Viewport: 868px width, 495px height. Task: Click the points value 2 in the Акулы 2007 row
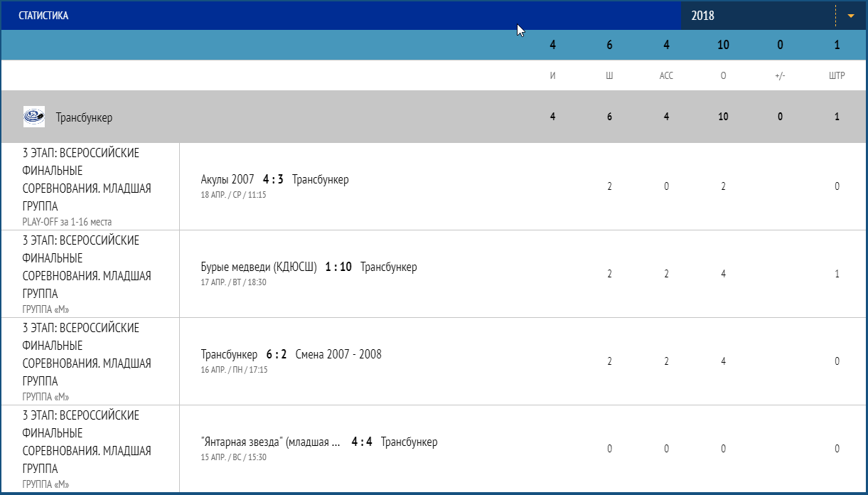coord(723,186)
